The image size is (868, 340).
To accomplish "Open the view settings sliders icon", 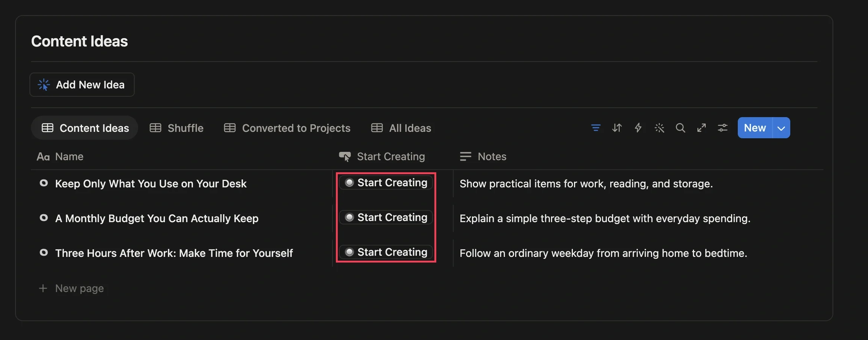I will 723,128.
